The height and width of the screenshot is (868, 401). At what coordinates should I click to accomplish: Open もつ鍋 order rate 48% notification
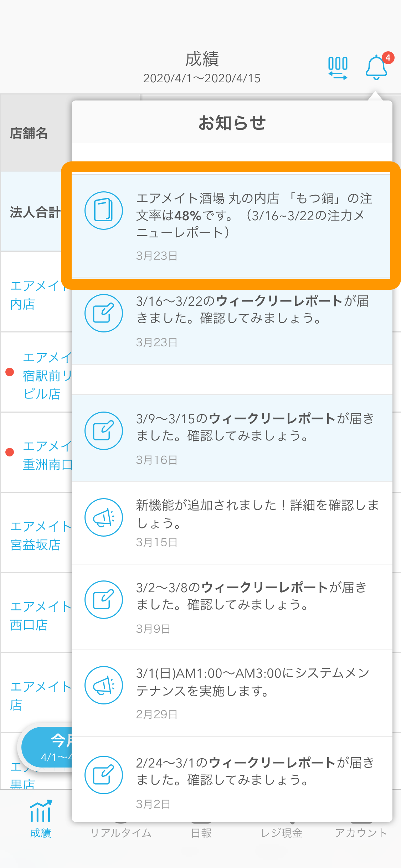click(x=232, y=226)
